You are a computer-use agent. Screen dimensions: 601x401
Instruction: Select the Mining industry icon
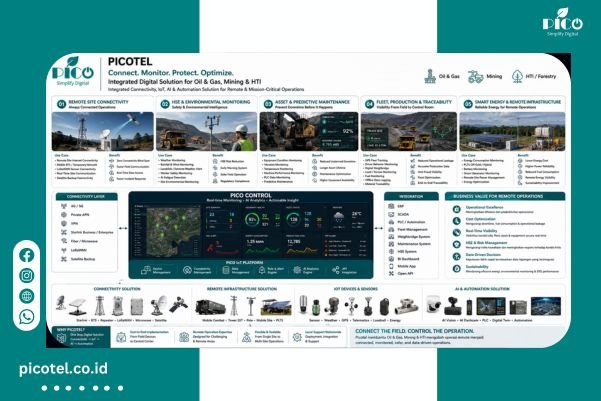(x=476, y=77)
